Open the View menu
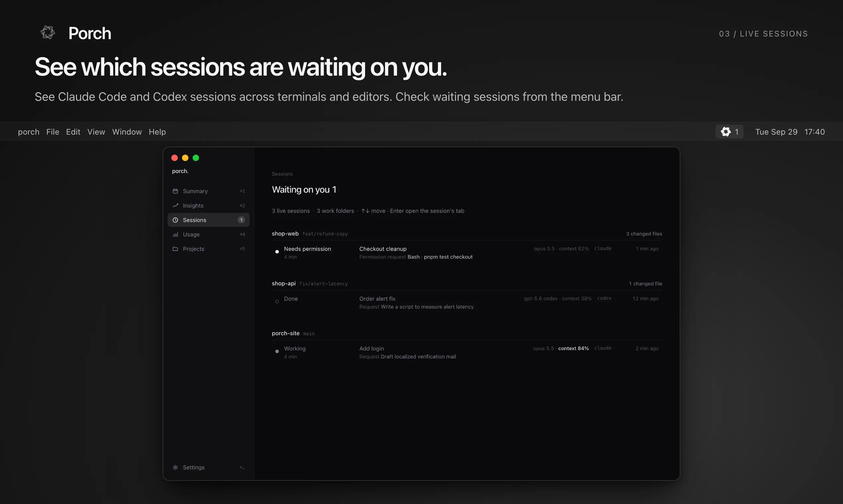 click(96, 132)
